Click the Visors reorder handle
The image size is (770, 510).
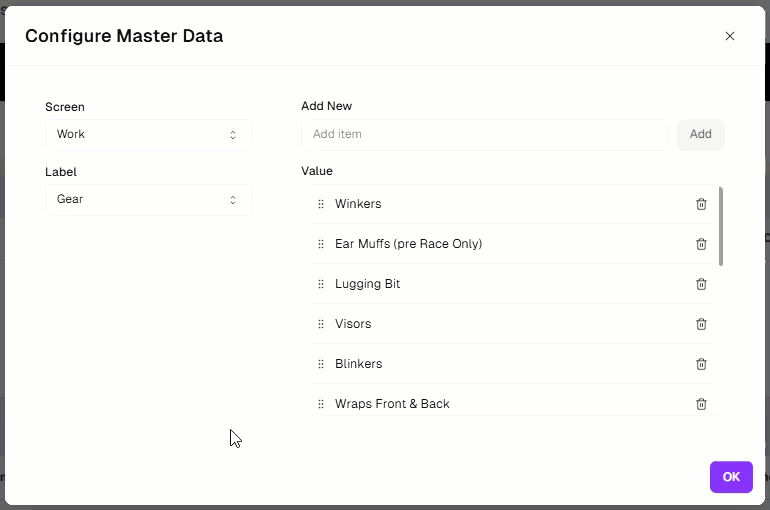(321, 324)
